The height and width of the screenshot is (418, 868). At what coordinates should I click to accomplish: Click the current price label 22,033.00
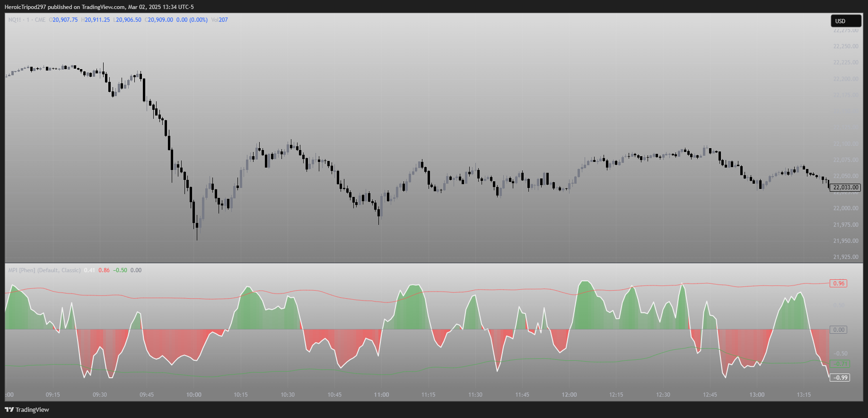coord(845,187)
